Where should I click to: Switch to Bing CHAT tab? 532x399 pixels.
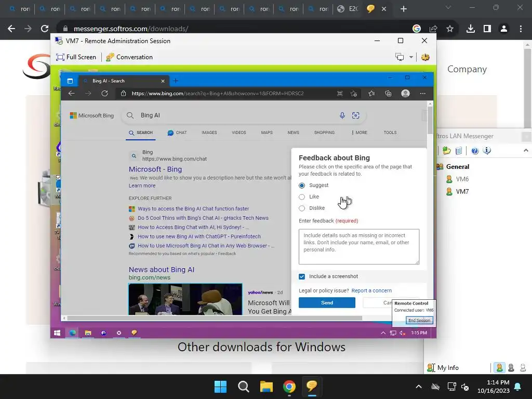pos(177,132)
